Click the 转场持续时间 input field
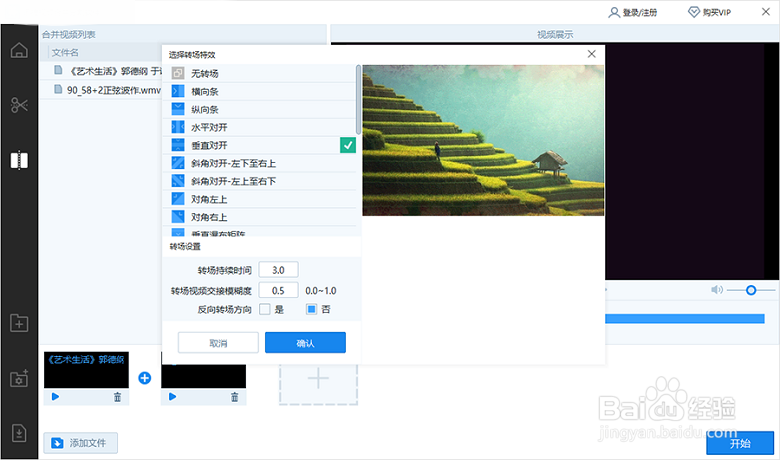Image resolution: width=780 pixels, height=460 pixels. [278, 270]
